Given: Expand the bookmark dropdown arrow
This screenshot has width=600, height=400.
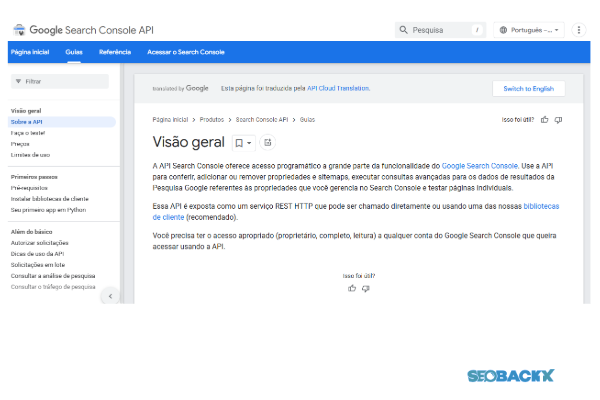Looking at the screenshot, I should tap(249, 143).
